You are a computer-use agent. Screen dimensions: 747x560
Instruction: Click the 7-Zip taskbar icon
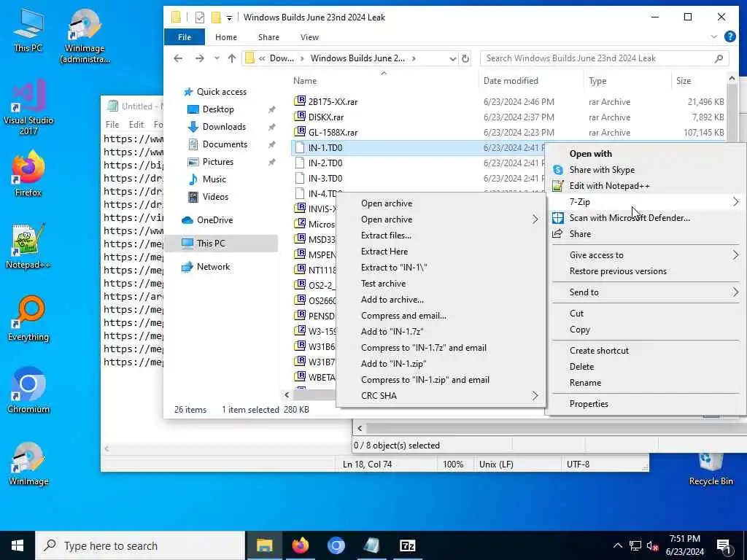(407, 545)
